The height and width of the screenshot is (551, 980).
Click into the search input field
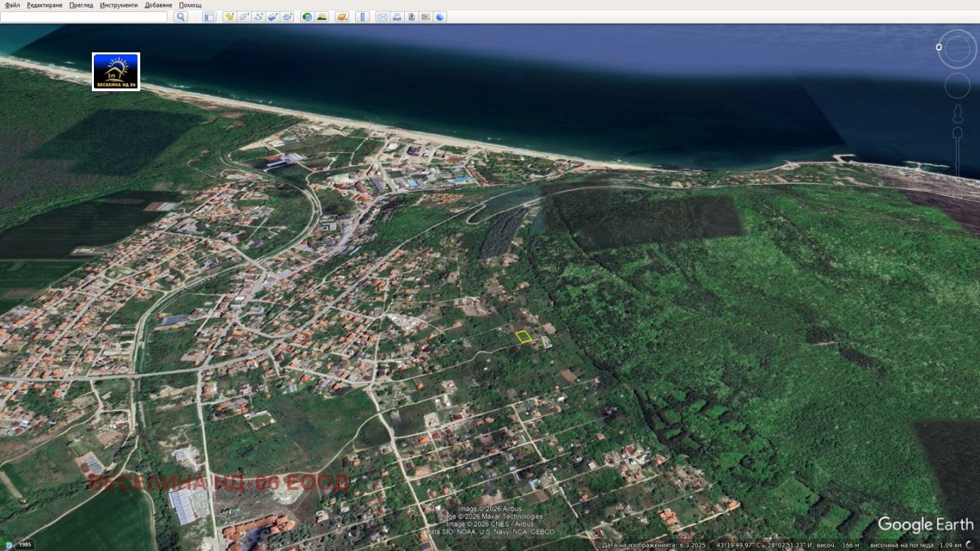pyautogui.click(x=84, y=17)
